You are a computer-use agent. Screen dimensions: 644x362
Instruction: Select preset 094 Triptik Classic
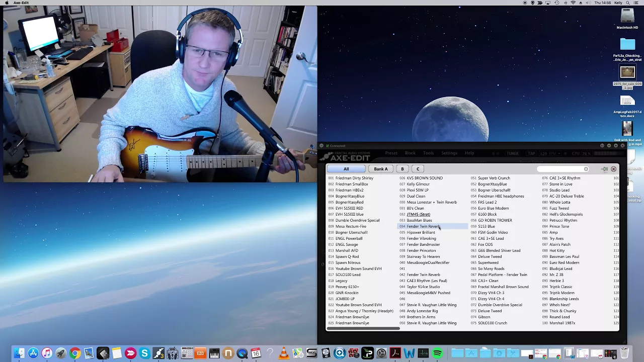pyautogui.click(x=557, y=287)
